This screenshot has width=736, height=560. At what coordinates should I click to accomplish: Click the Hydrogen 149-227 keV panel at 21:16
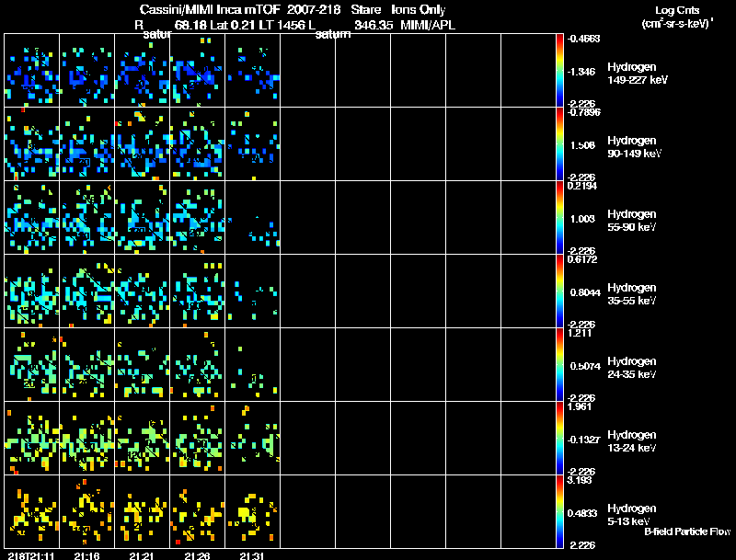(x=86, y=71)
